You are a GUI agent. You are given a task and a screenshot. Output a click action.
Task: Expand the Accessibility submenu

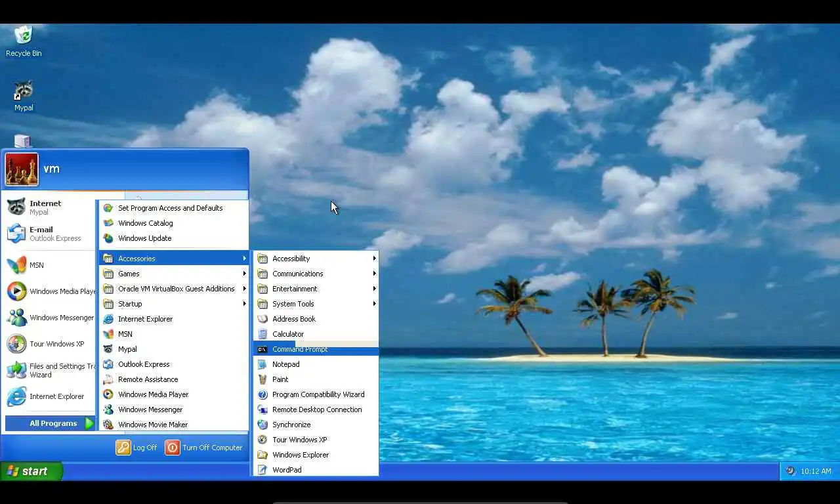[x=316, y=259]
